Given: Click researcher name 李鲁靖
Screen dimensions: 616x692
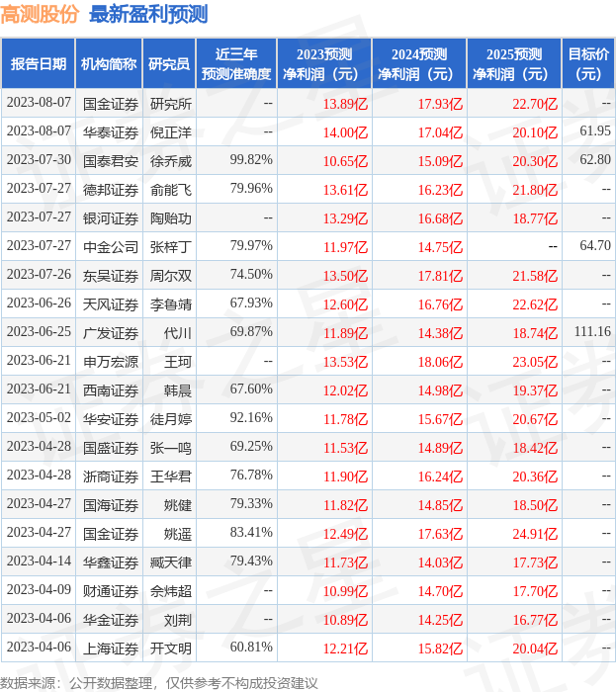Looking at the screenshot, I should pyautogui.click(x=171, y=304).
